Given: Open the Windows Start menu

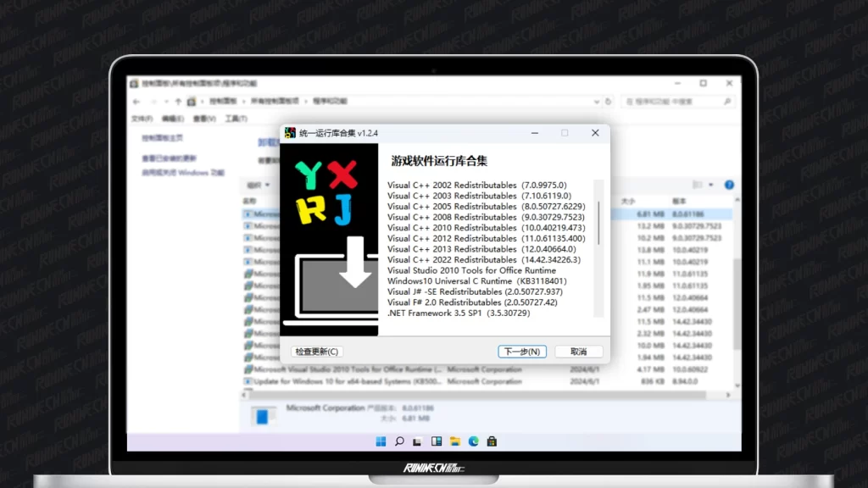Looking at the screenshot, I should (x=381, y=441).
